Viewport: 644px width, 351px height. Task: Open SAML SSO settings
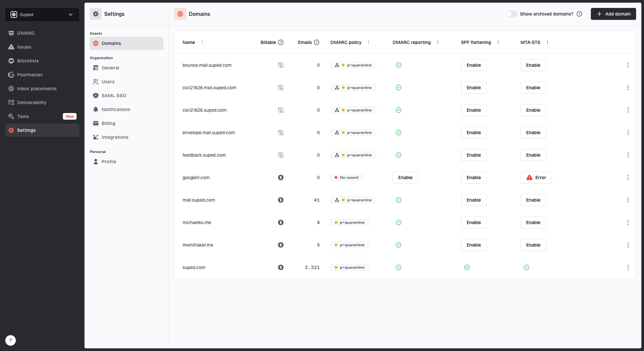pyautogui.click(x=126, y=96)
